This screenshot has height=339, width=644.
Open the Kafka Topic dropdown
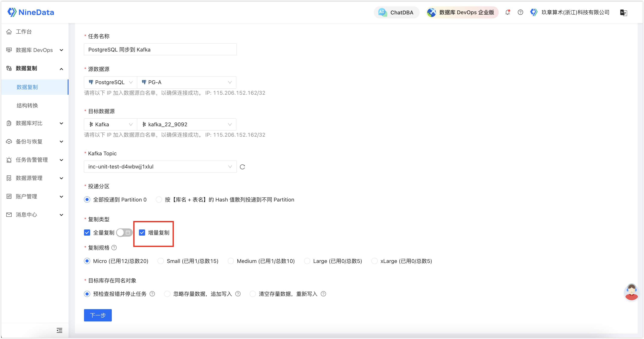point(160,167)
